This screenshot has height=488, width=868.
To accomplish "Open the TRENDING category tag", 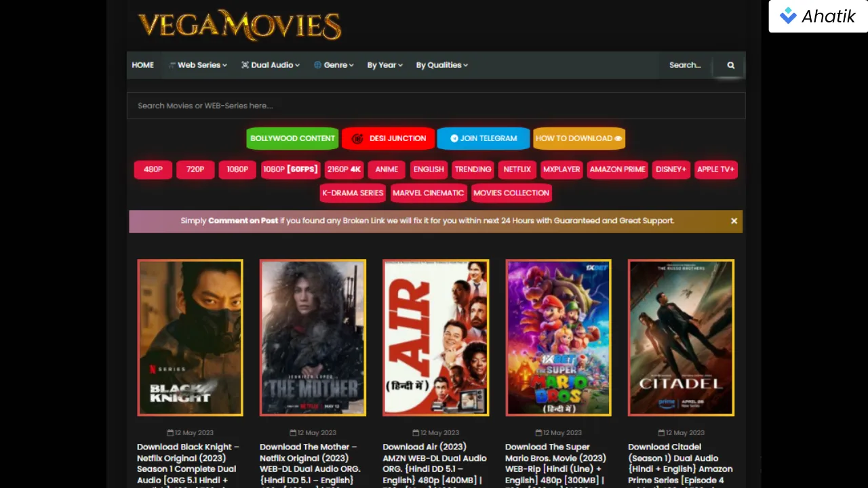I will 473,169.
